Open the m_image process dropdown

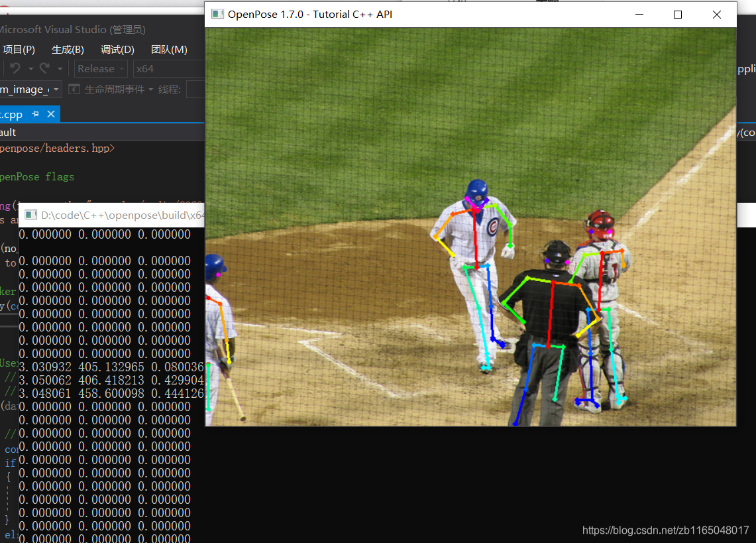[30, 90]
